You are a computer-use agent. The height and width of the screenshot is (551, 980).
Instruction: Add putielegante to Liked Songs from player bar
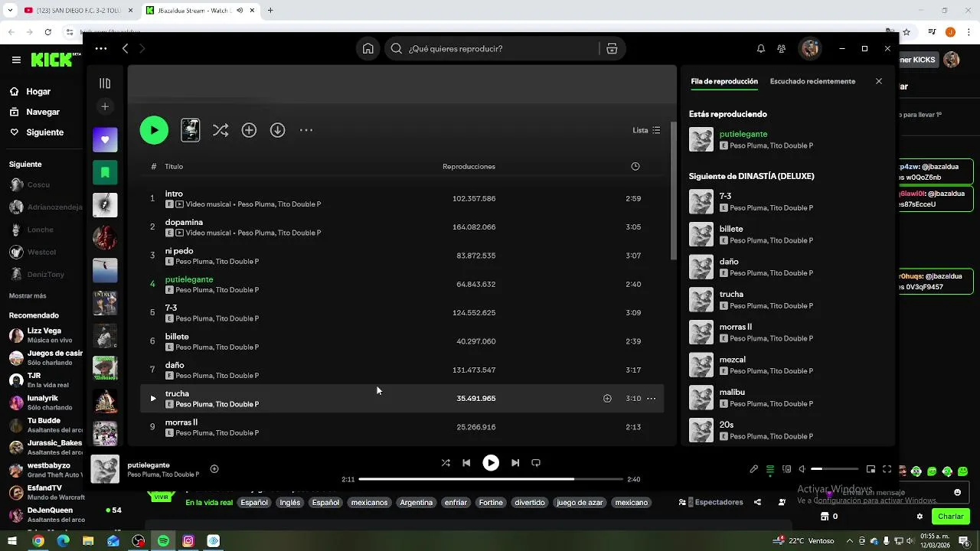click(x=214, y=469)
